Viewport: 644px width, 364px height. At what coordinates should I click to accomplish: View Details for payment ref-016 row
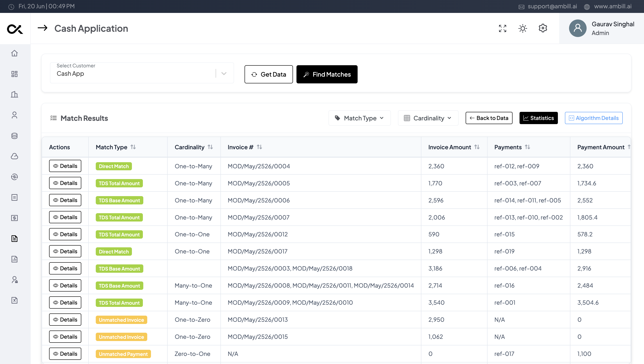pos(65,285)
